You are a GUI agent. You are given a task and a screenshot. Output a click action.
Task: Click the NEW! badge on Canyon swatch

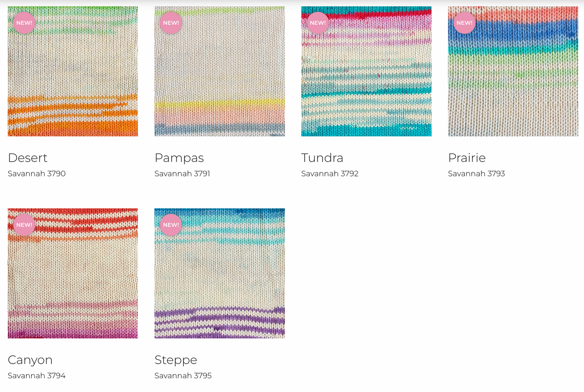[24, 225]
